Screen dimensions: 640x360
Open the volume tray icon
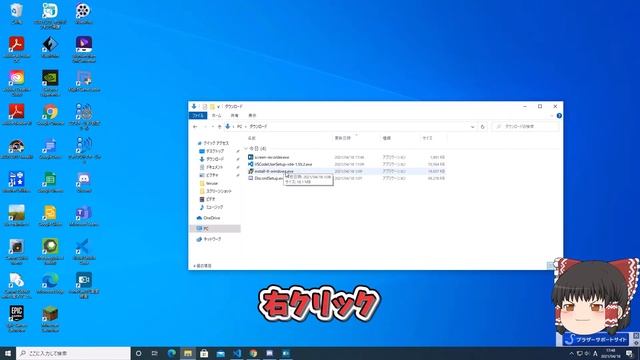point(587,353)
